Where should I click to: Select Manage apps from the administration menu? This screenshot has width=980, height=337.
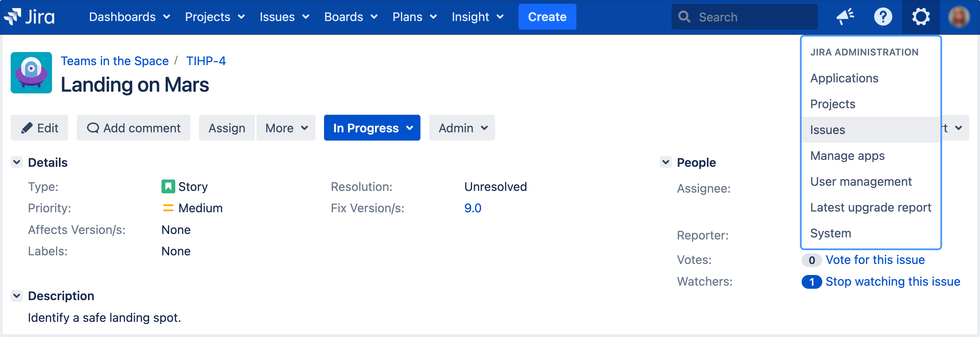(847, 155)
